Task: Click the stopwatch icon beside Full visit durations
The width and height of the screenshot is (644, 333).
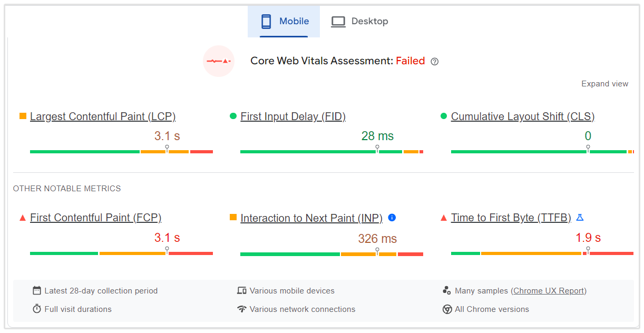Action: click(37, 309)
